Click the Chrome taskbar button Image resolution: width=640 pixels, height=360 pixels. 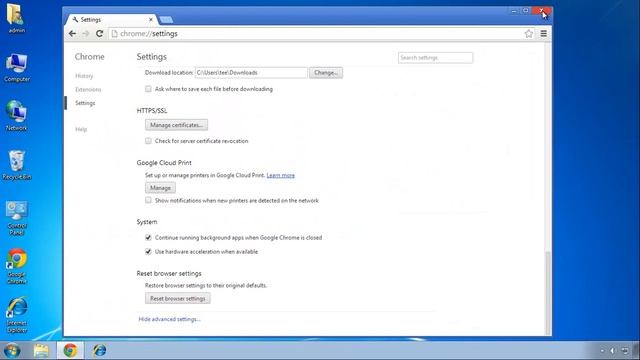pos(70,350)
